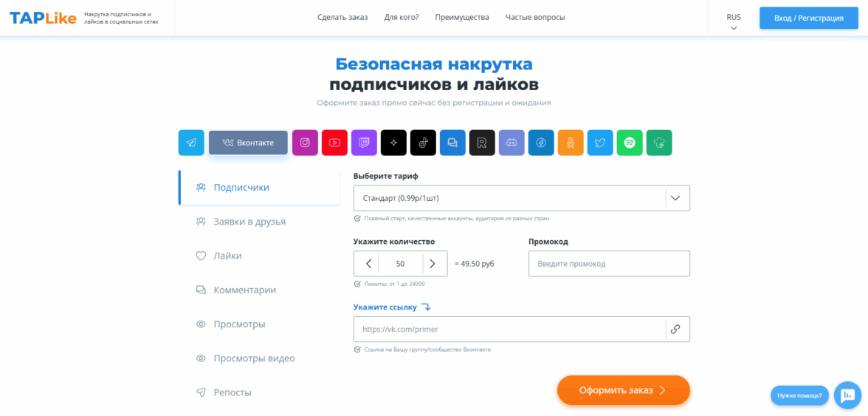Open the Частые вопросы header link
The image size is (868, 416).
pos(535,17)
